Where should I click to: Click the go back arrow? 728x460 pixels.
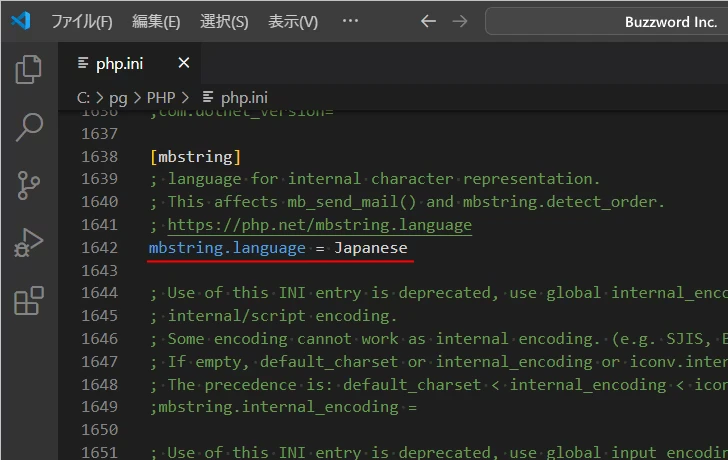click(428, 21)
